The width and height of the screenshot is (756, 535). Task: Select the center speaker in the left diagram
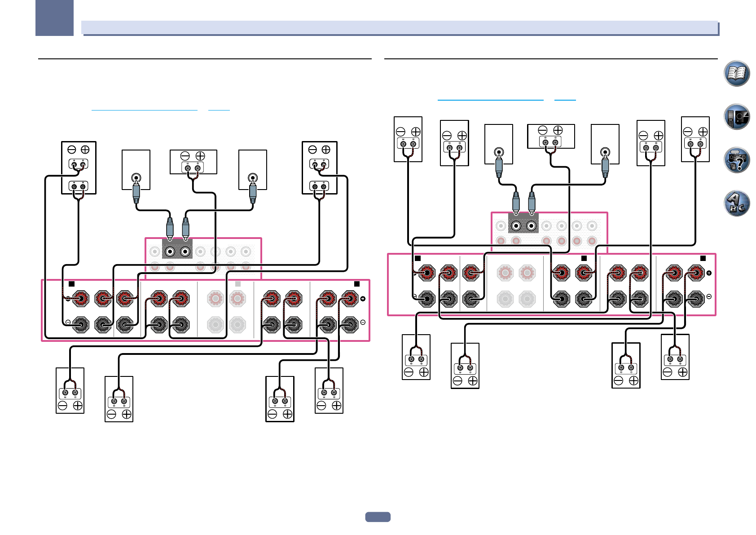[x=193, y=162]
